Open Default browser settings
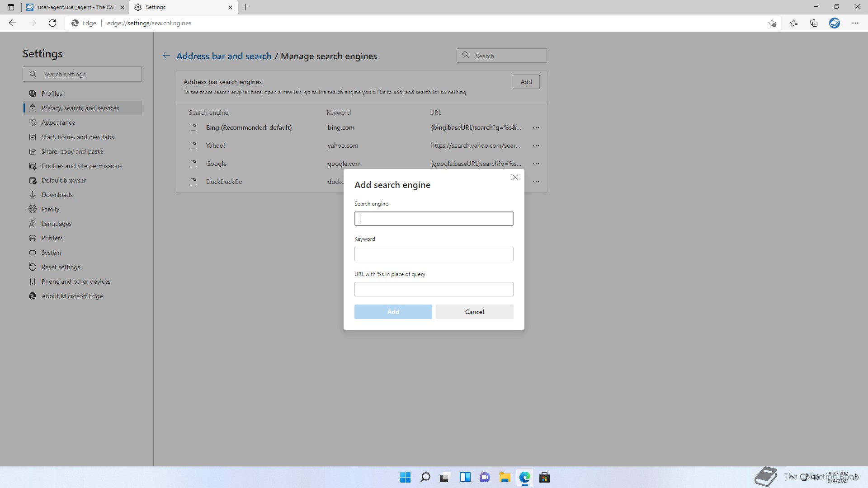 (x=82, y=180)
